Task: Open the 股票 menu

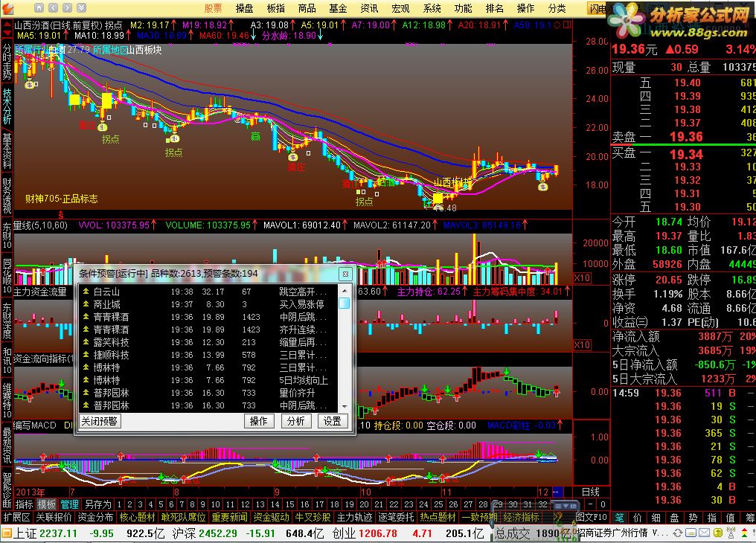Action: click(x=213, y=8)
